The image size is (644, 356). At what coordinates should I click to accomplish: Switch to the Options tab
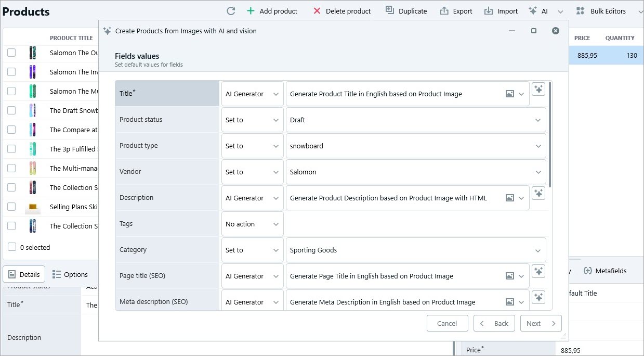pos(70,274)
